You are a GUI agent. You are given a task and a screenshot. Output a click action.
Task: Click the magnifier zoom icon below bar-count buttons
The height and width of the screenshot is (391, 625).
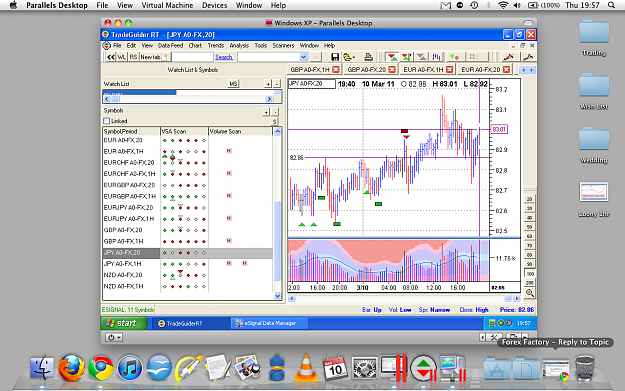[x=530, y=293]
